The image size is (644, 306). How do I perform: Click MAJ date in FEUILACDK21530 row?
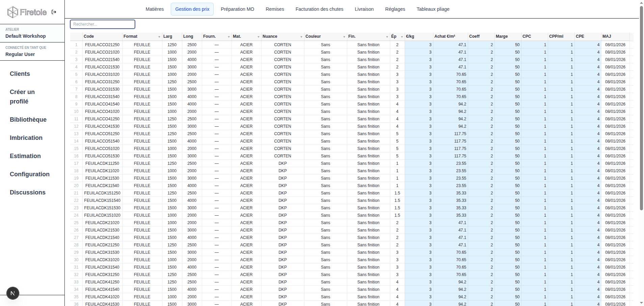point(616,230)
